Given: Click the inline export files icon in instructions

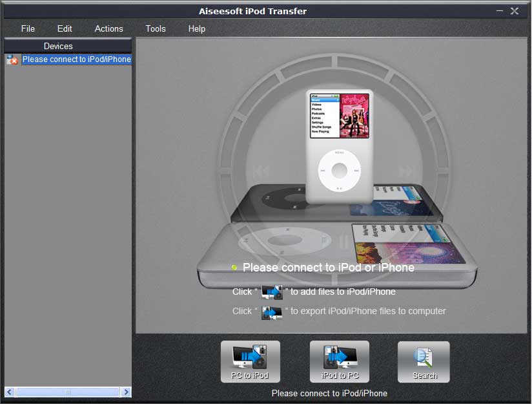Looking at the screenshot, I should [272, 312].
